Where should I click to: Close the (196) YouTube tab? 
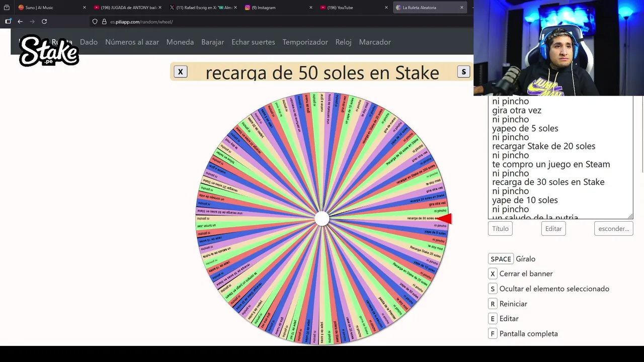[x=386, y=8]
